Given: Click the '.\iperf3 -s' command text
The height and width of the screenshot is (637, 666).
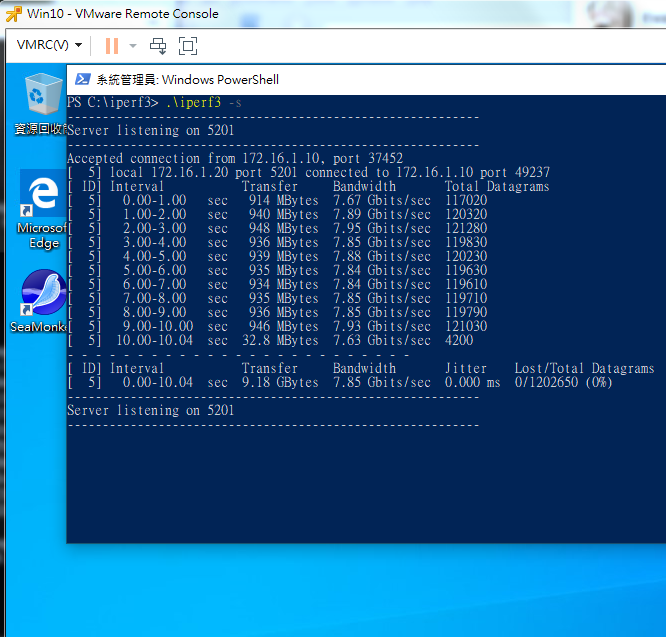Looking at the screenshot, I should click(203, 103).
